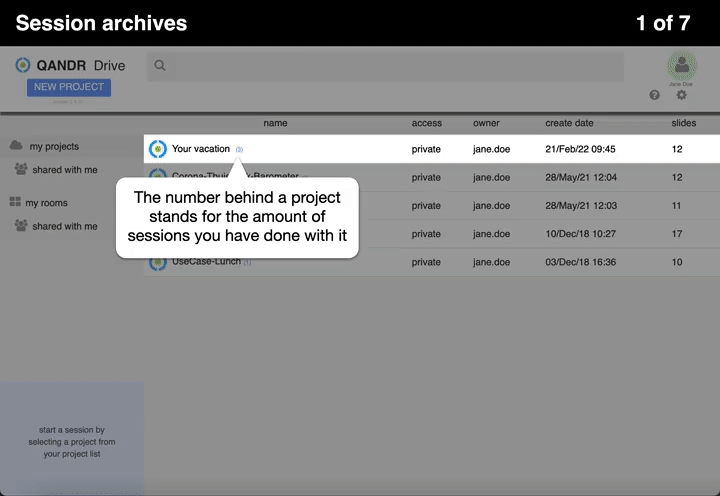Open my rooms in the sidebar
This screenshot has height=496, width=720.
click(46, 203)
